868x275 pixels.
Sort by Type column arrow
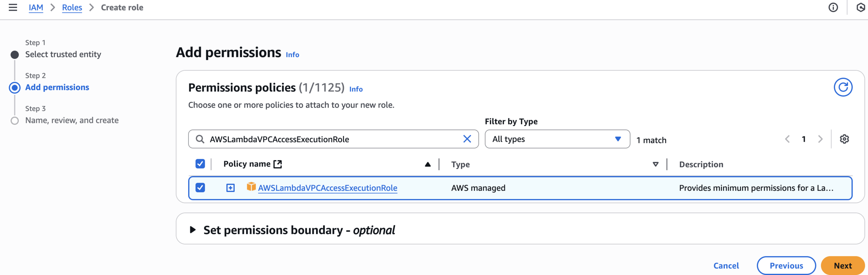[x=656, y=164]
